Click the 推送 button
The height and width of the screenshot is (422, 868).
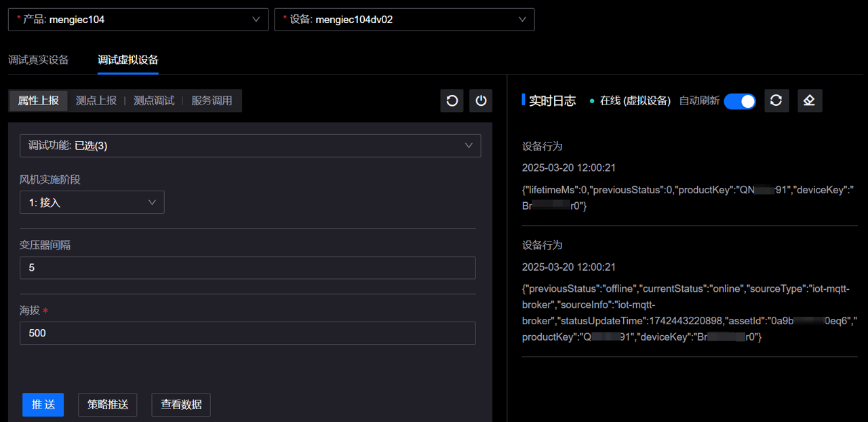point(43,404)
